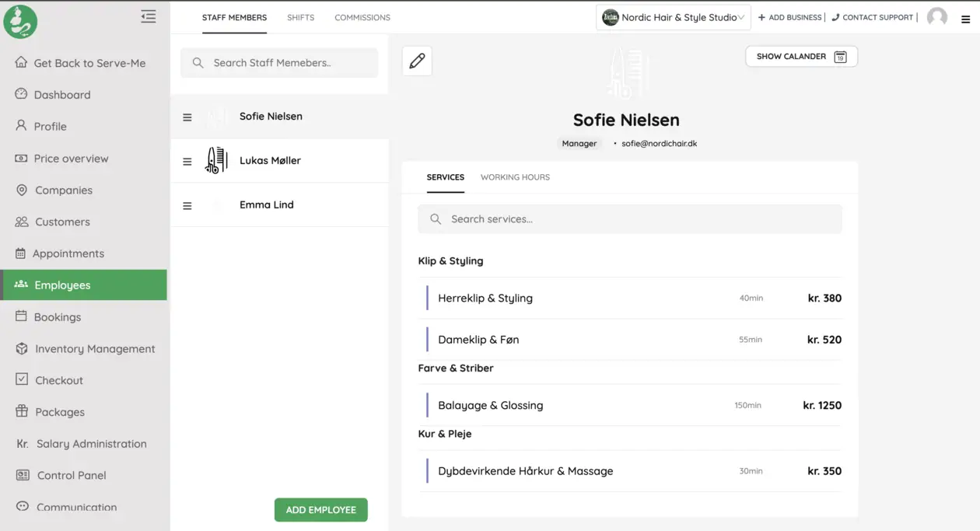Switch to the Staff Members tab
The height and width of the screenshot is (531, 980).
pos(234,17)
